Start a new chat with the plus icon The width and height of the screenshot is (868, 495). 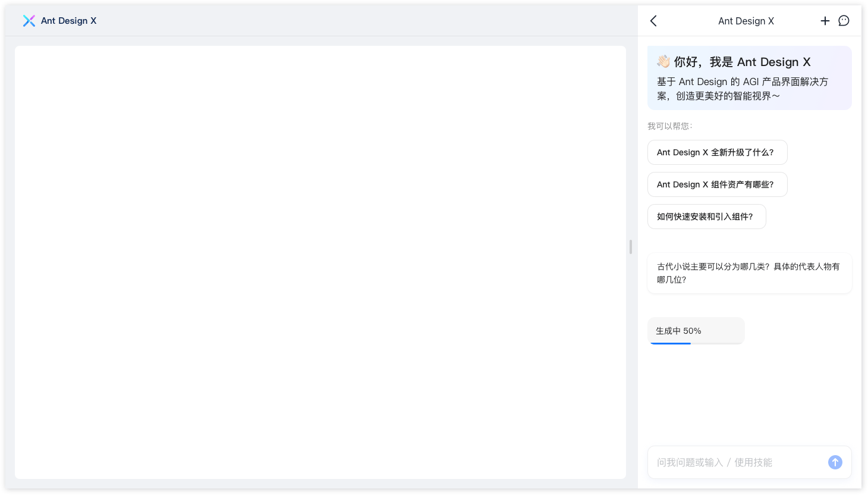825,21
